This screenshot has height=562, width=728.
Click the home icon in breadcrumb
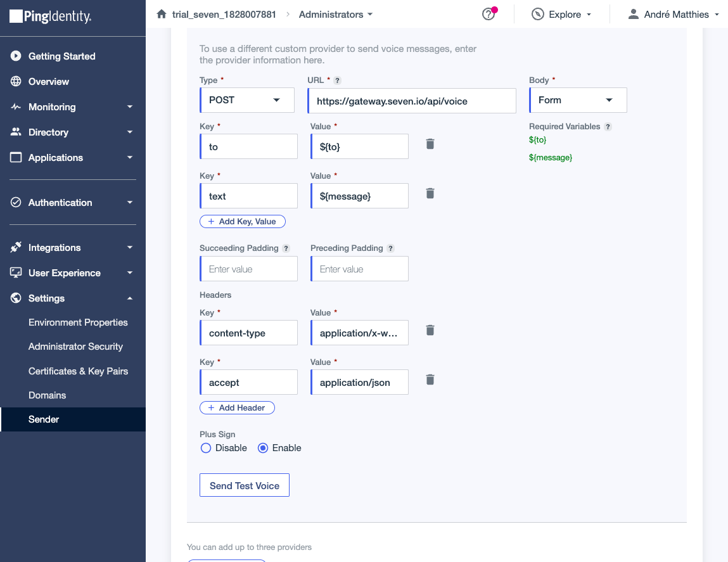[162, 14]
